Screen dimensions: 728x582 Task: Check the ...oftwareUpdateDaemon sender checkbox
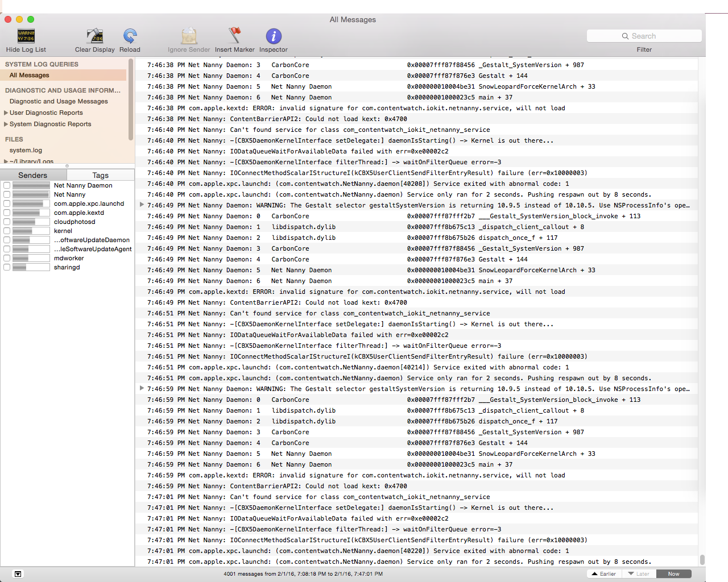(7, 240)
